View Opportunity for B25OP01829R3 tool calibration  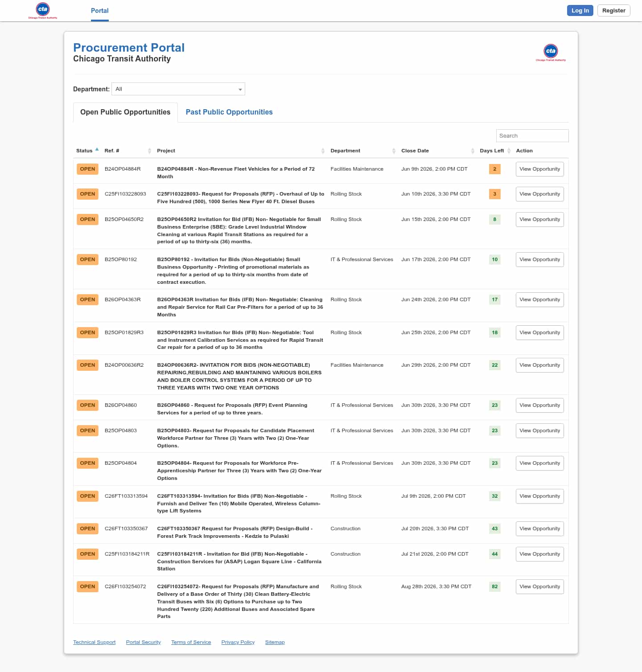click(x=540, y=333)
